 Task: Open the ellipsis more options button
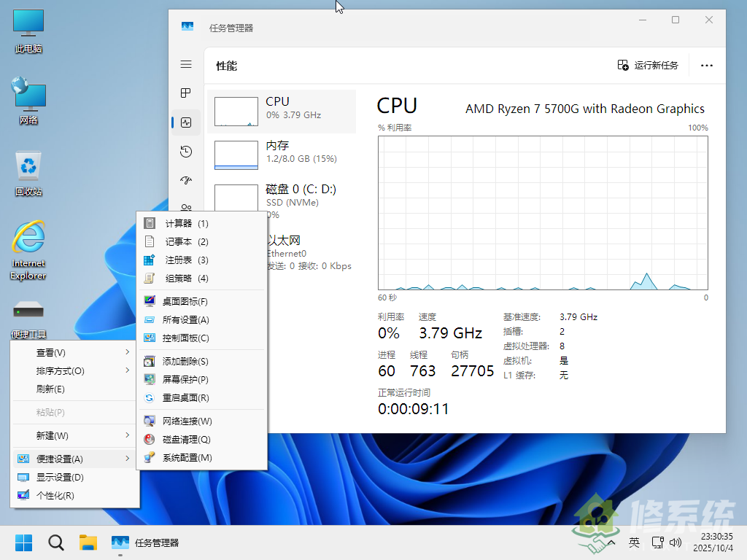pos(706,65)
